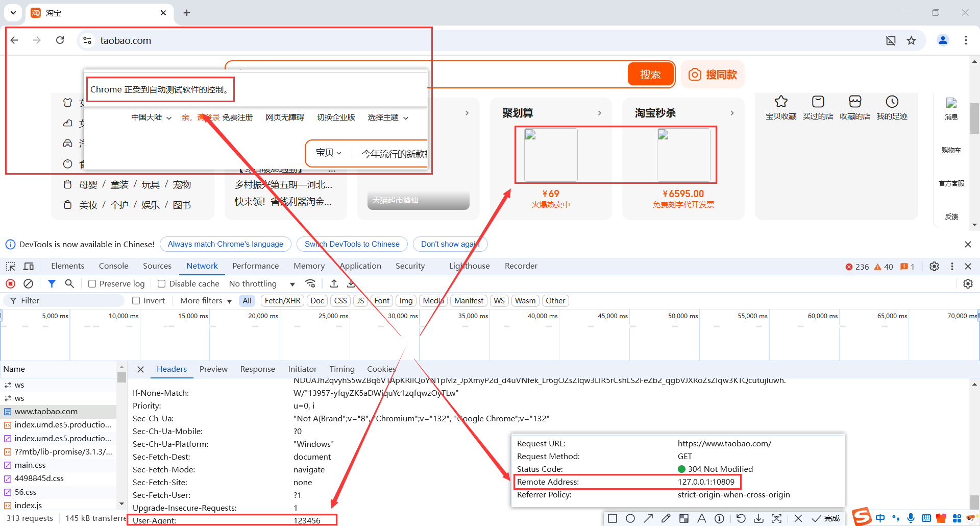Click Always match Chrome's language
The height and width of the screenshot is (526, 980).
click(226, 244)
